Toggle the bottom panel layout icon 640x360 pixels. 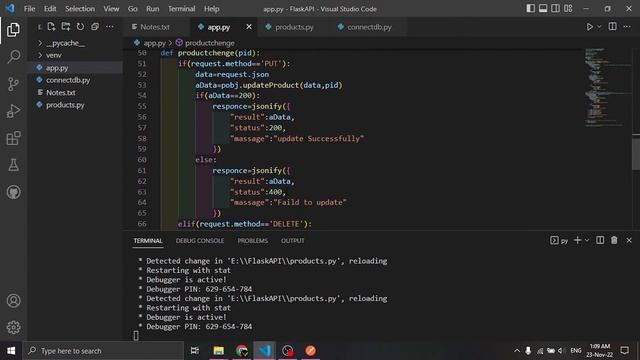pos(543,9)
